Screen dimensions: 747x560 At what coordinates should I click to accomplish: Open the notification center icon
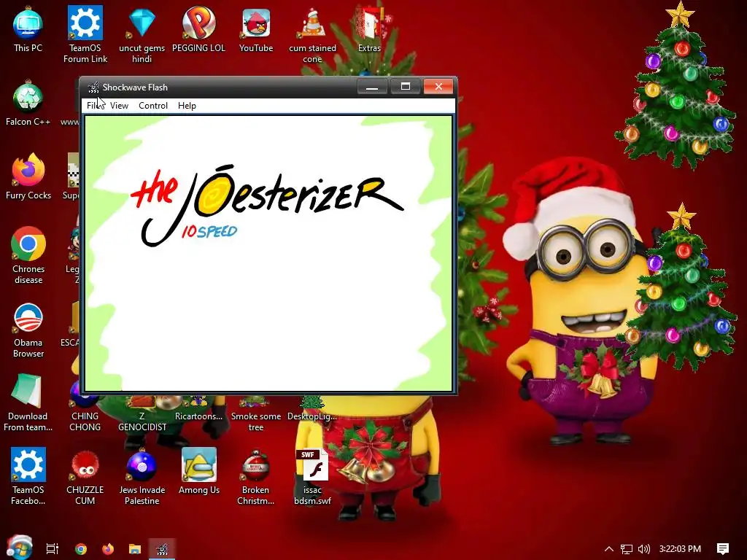coord(723,548)
